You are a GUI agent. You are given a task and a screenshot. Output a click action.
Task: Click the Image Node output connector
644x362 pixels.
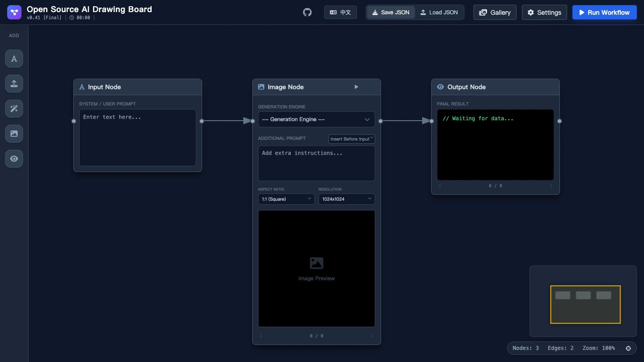[381, 121]
